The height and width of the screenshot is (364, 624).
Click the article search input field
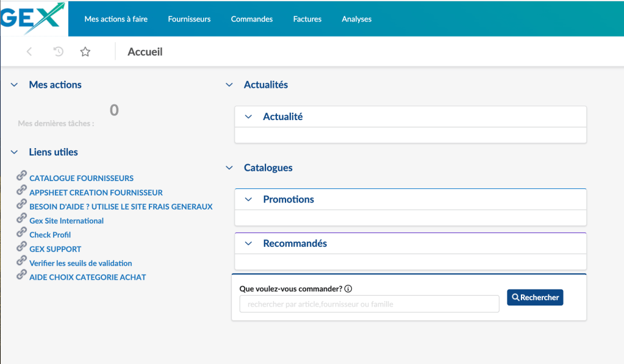tap(369, 304)
